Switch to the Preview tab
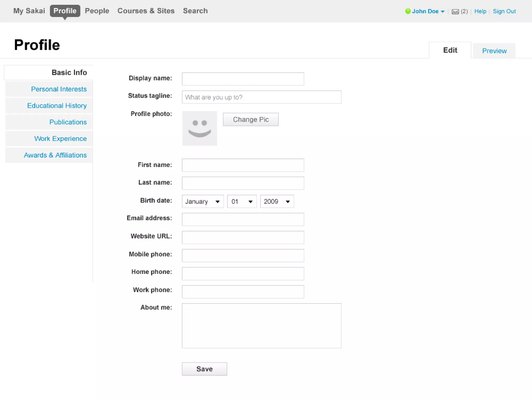This screenshot has width=532, height=399. (494, 51)
